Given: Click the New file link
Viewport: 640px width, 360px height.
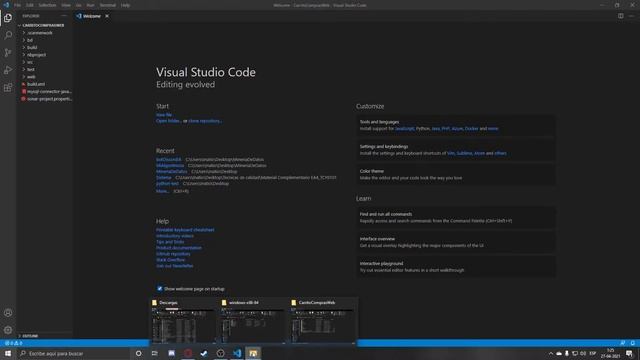Looking at the screenshot, I should [164, 115].
